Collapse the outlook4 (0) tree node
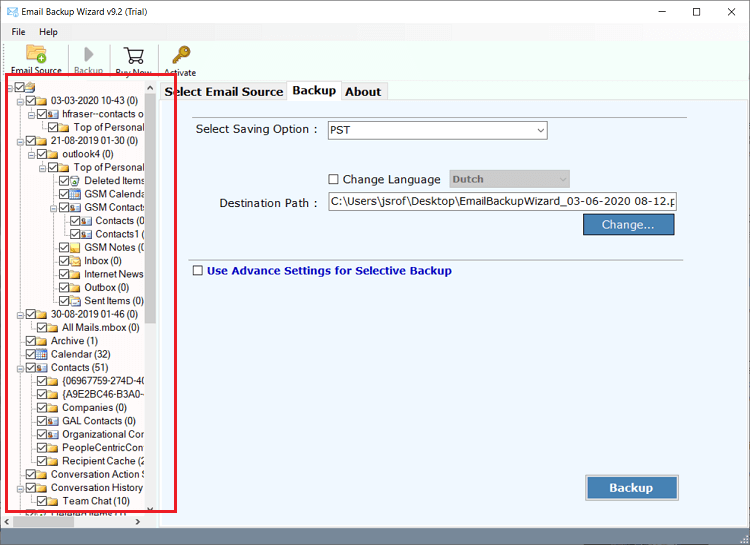 pos(31,155)
